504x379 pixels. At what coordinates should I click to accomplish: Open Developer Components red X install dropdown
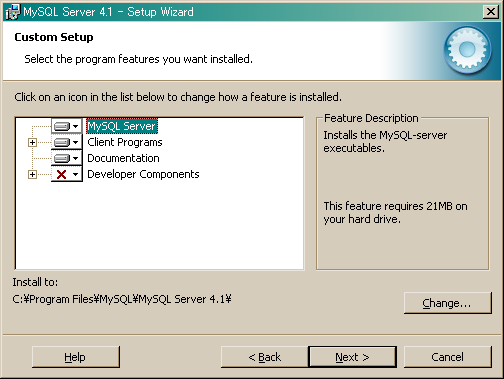(x=66, y=174)
